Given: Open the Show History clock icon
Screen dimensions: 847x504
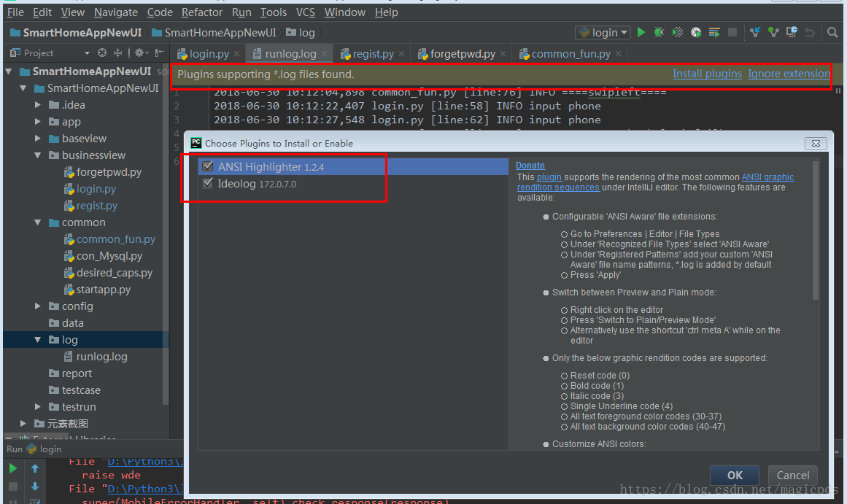Looking at the screenshot, I should coord(792,32).
